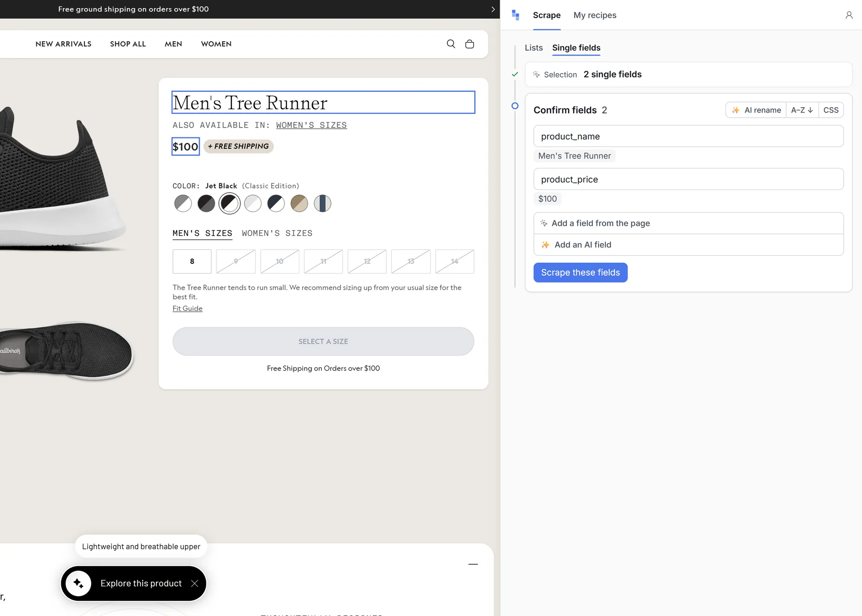Select the Scrape tab

click(546, 15)
